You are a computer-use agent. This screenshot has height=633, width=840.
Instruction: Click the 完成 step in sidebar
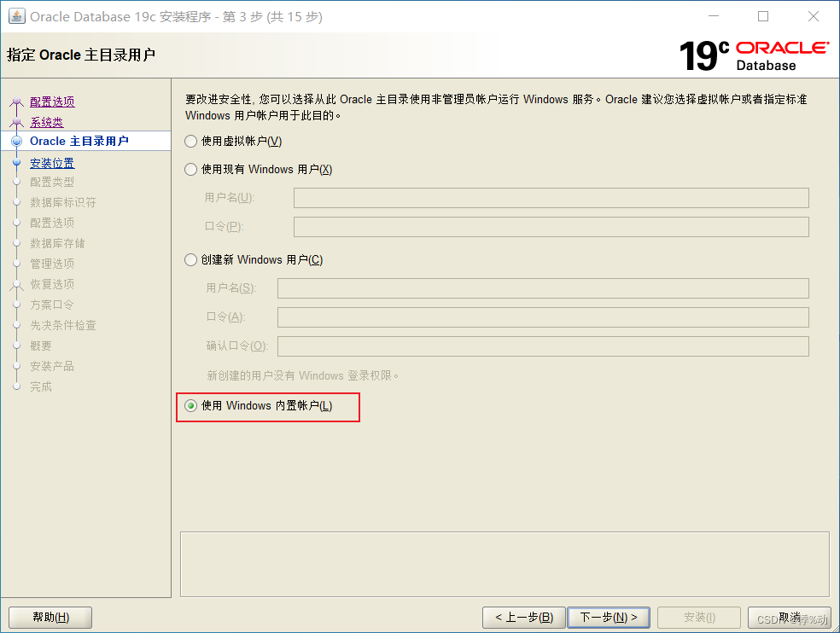[41, 386]
